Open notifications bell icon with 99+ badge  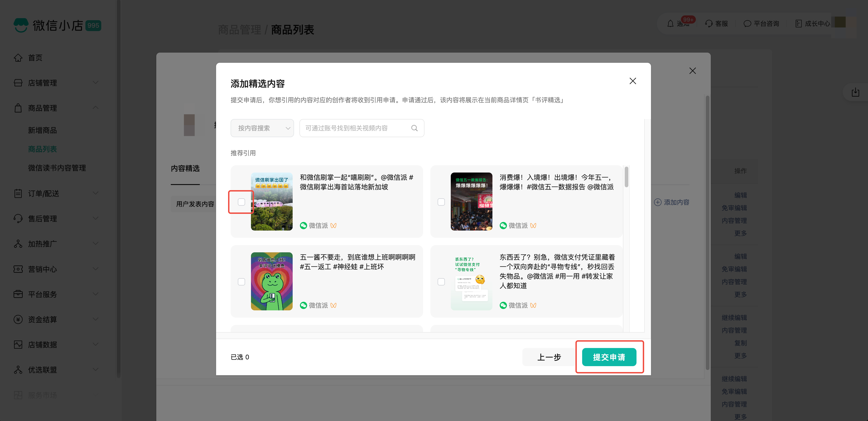[670, 24]
